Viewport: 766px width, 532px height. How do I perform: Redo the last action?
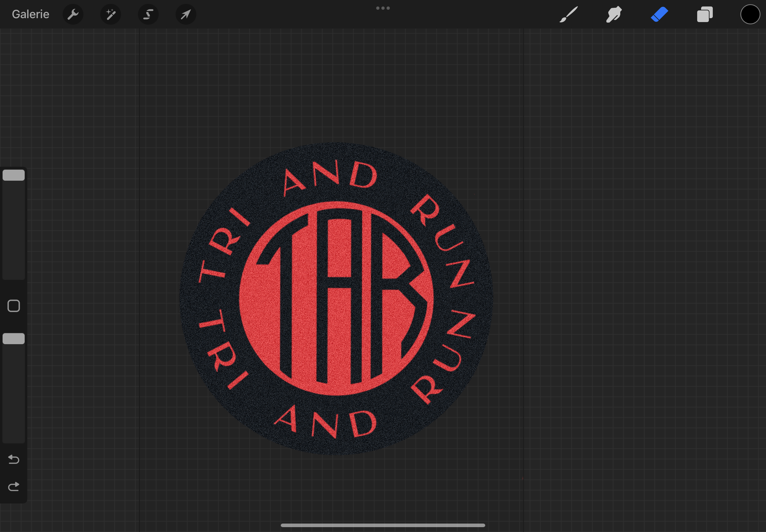14,487
